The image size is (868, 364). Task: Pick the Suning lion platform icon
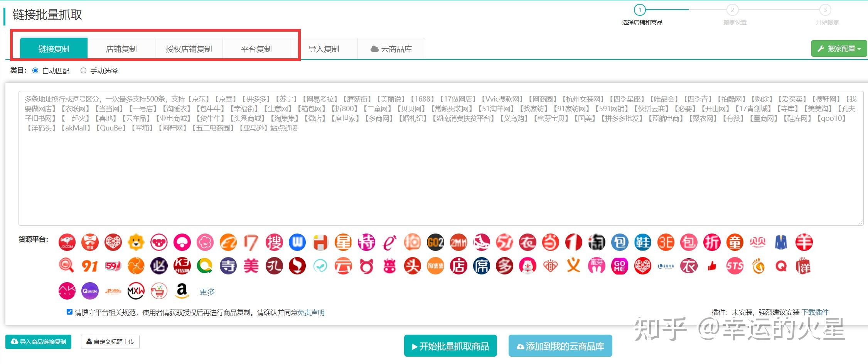click(136, 242)
